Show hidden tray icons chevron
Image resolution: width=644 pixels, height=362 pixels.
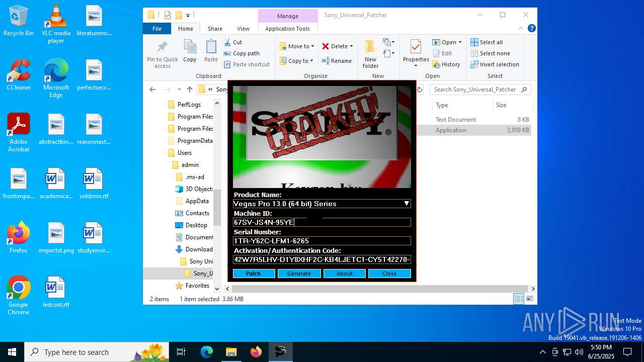coord(542,352)
